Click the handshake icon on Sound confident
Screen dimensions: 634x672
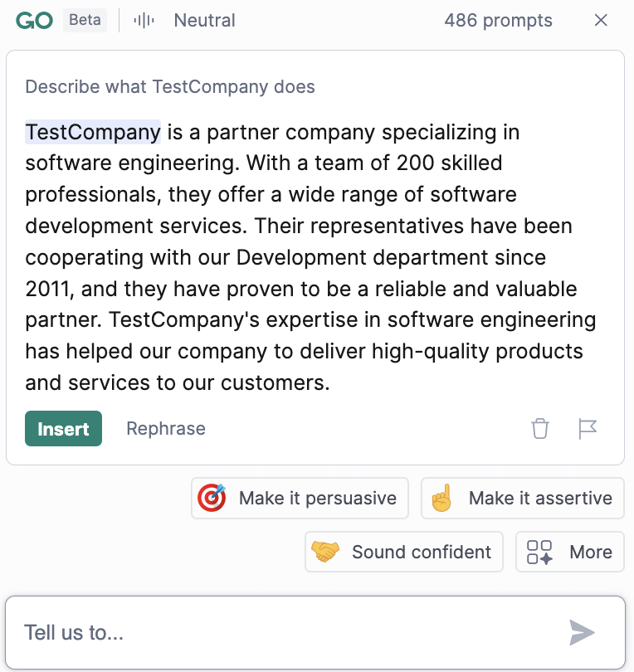(326, 552)
